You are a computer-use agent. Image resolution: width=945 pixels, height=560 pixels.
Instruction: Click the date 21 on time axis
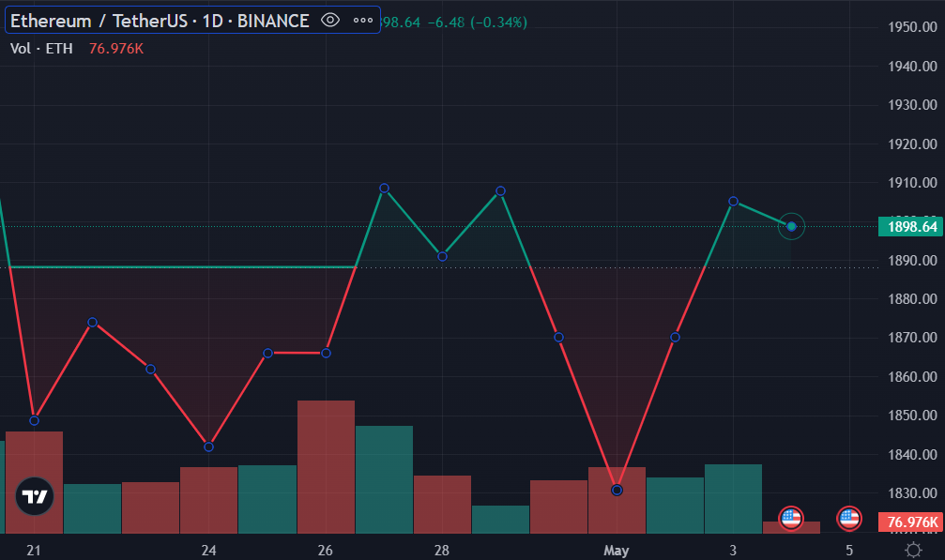[34, 550]
